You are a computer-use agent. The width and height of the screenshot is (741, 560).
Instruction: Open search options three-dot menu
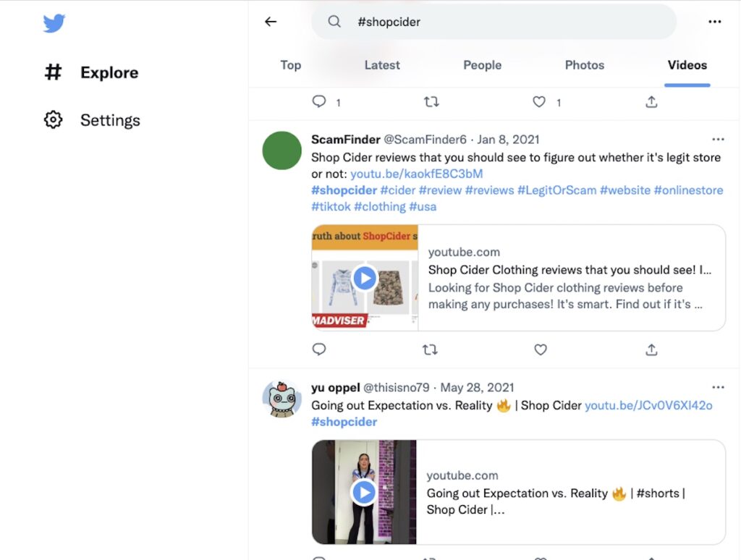(x=714, y=22)
